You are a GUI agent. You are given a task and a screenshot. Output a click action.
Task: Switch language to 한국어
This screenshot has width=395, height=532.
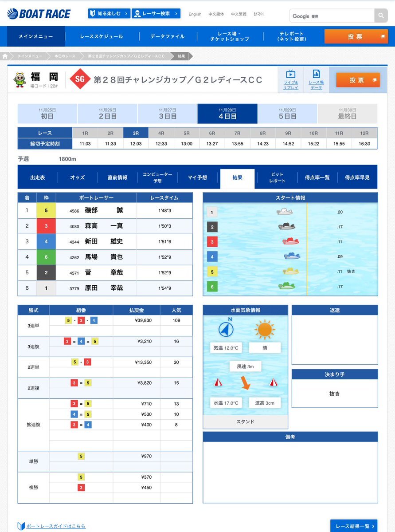coord(259,14)
